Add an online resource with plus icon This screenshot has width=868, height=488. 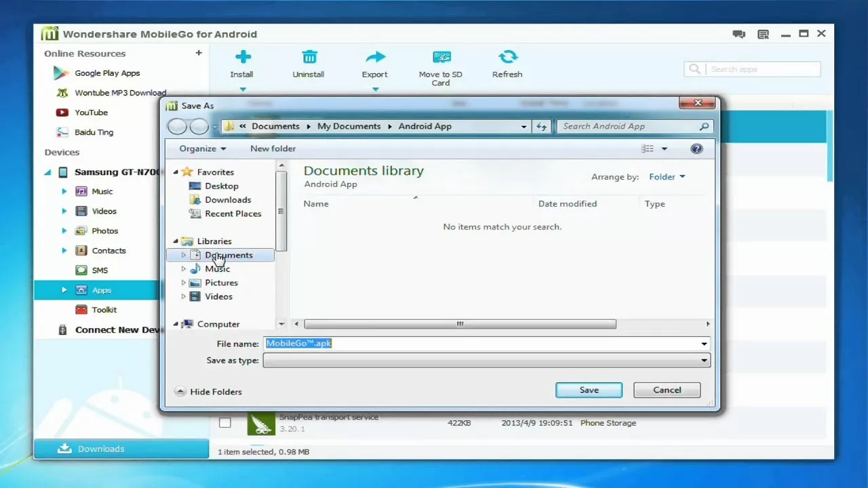(x=199, y=53)
